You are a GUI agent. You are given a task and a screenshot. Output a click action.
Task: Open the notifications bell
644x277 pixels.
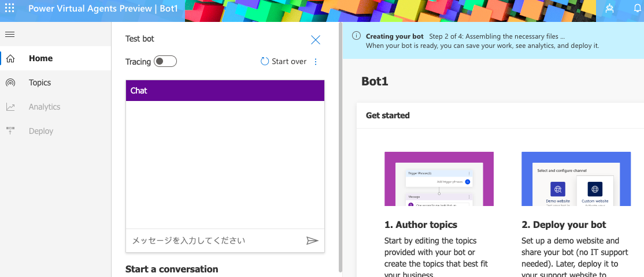[638, 9]
